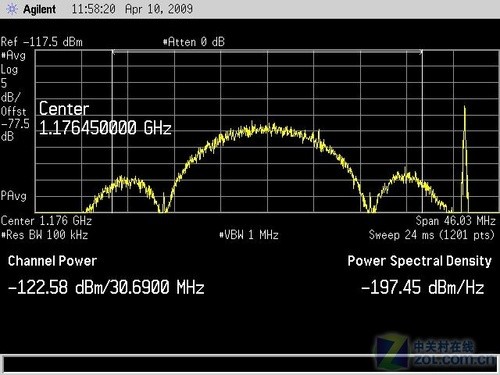This screenshot has width=500, height=375.
Task: Select the Ref -117.5 dBm label
Action: click(42, 42)
